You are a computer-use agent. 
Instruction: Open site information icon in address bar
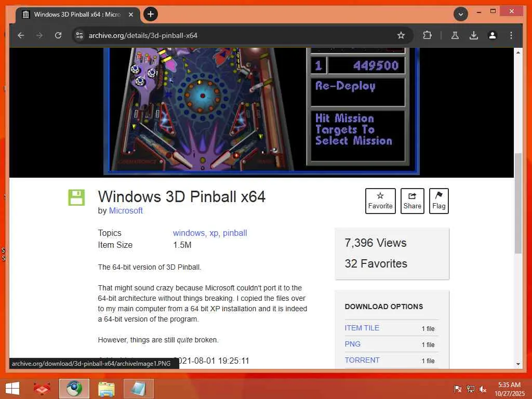point(79,35)
